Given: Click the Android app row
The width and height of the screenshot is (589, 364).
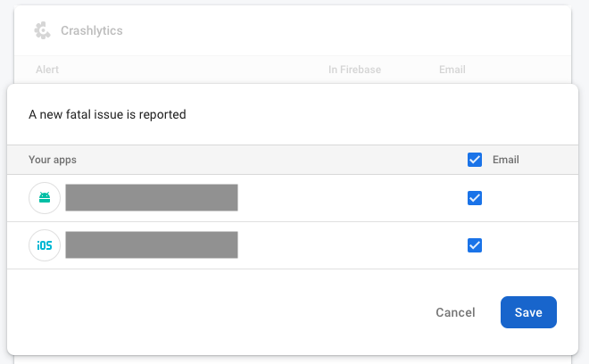Looking at the screenshot, I should tap(293, 198).
